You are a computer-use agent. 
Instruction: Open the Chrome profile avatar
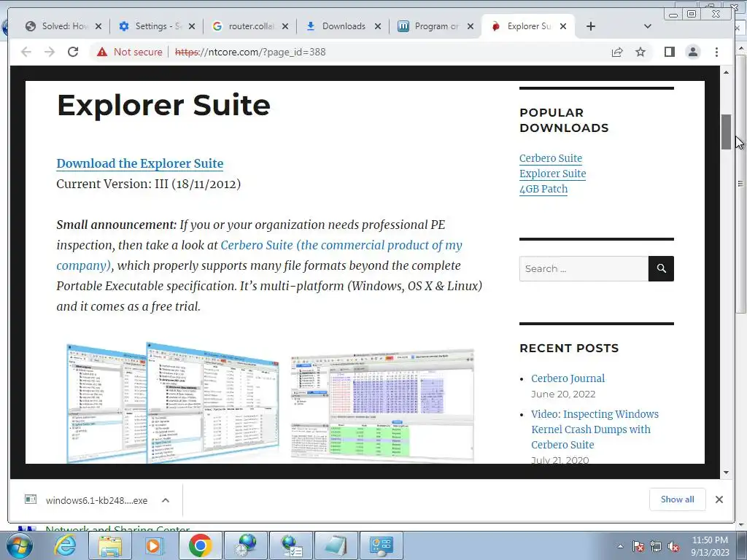click(693, 52)
